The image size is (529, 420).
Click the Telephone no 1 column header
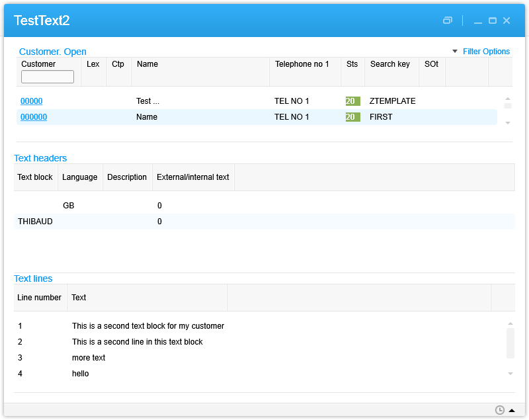[302, 64]
